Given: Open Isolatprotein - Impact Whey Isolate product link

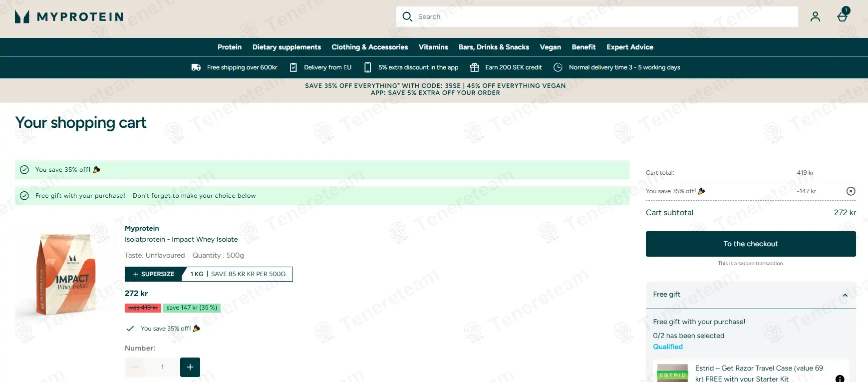Looking at the screenshot, I should coord(181,239).
